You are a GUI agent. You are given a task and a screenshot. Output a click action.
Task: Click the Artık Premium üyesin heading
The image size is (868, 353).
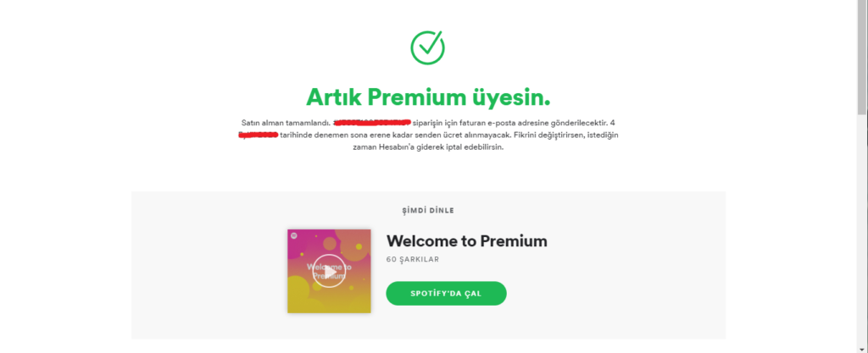[x=428, y=97]
